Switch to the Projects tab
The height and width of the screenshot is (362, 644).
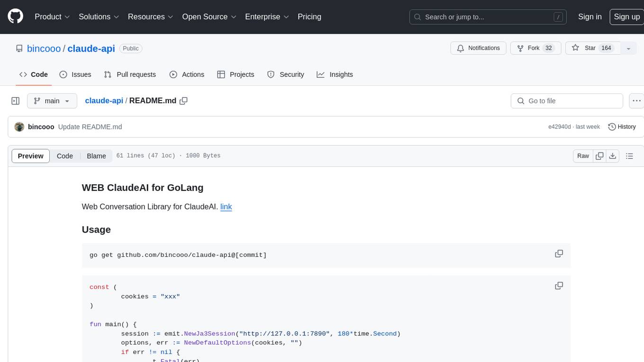pos(236,74)
